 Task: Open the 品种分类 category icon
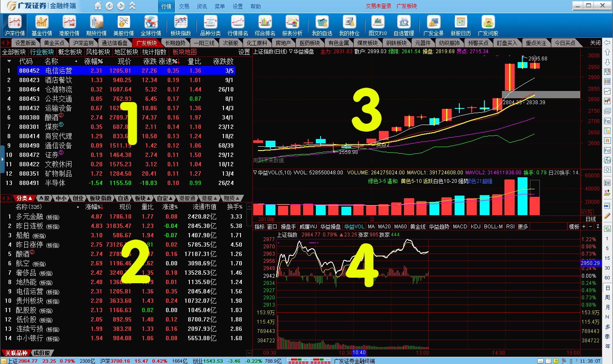[210, 26]
